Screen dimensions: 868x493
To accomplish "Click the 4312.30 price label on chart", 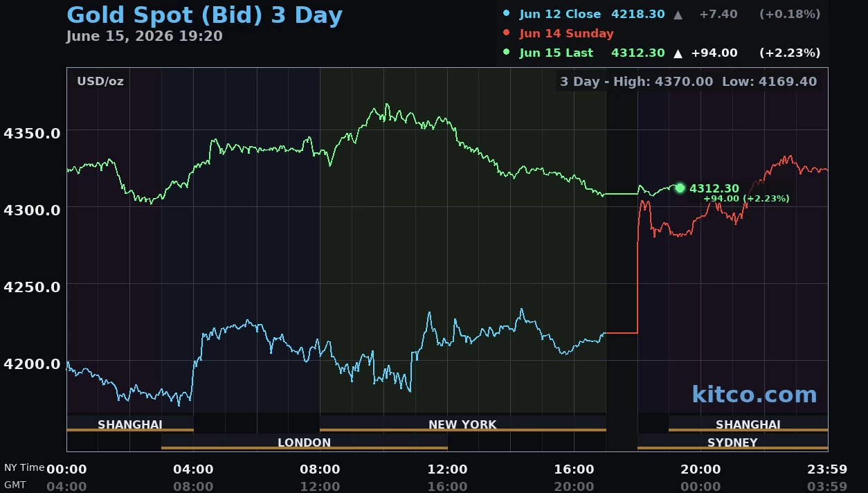I will (x=714, y=188).
